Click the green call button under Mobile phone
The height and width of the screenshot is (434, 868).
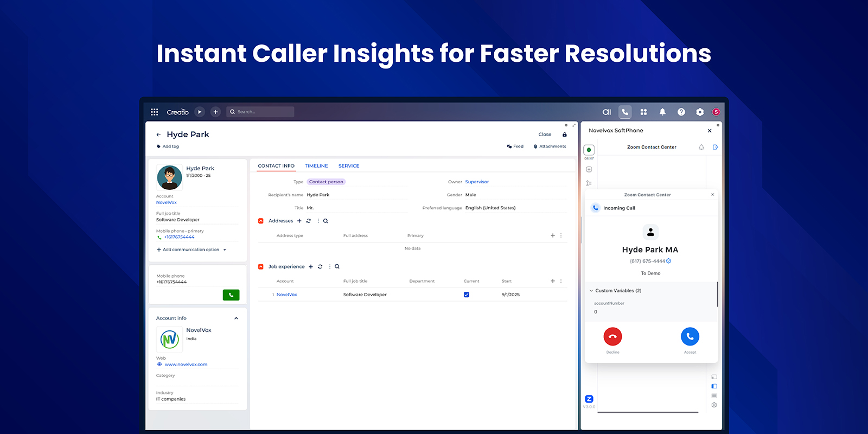coord(231,295)
